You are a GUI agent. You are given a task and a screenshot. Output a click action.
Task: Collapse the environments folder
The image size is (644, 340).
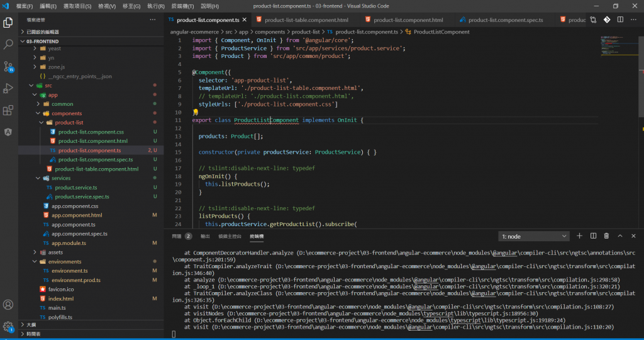pyautogui.click(x=65, y=261)
